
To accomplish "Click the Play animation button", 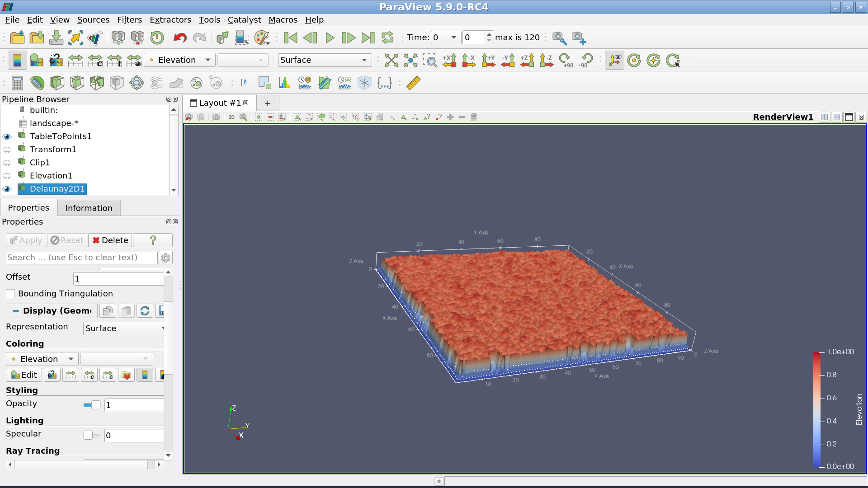I will click(x=330, y=38).
